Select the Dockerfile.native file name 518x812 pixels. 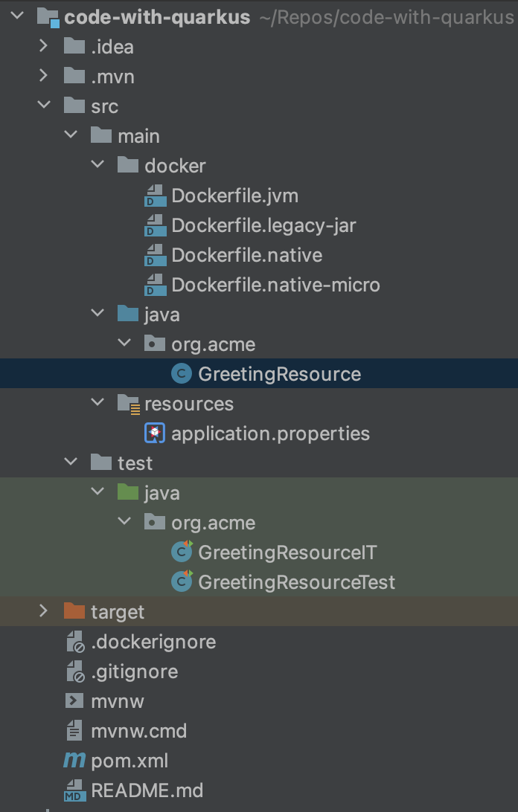247,255
